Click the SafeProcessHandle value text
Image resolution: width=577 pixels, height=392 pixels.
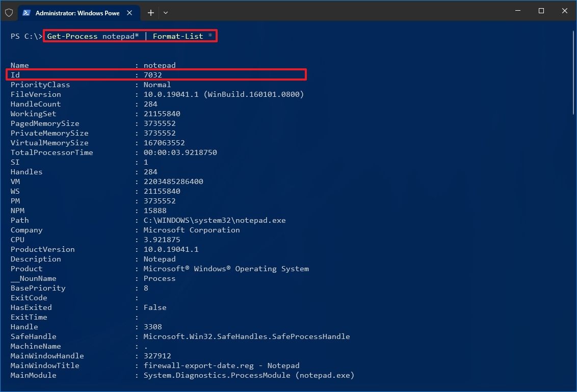(x=248, y=336)
